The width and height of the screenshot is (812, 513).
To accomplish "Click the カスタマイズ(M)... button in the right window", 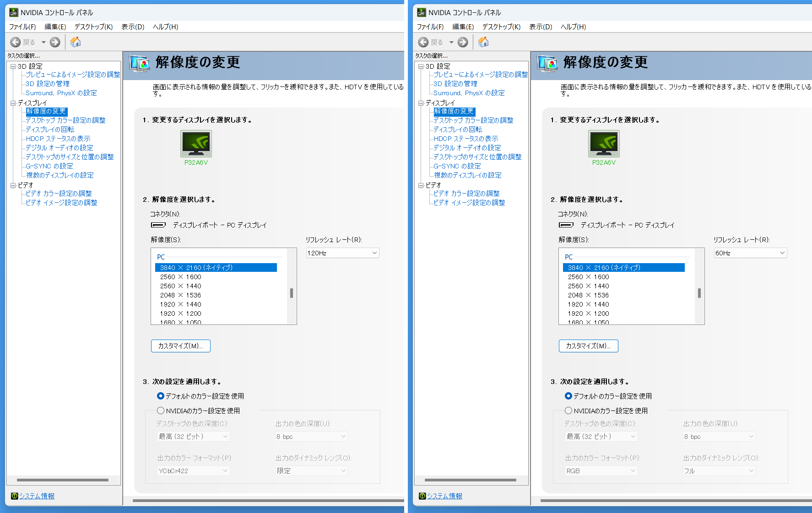I will click(589, 346).
